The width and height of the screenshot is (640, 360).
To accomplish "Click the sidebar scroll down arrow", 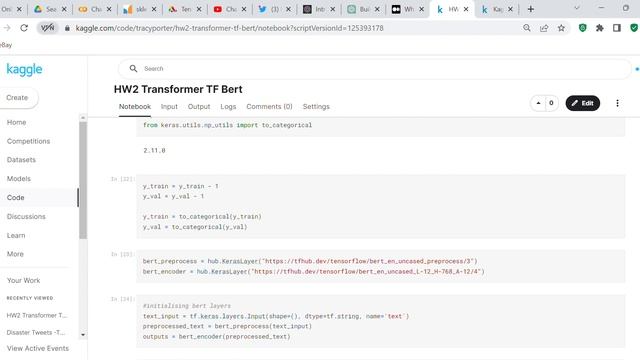I will [x=83, y=335].
